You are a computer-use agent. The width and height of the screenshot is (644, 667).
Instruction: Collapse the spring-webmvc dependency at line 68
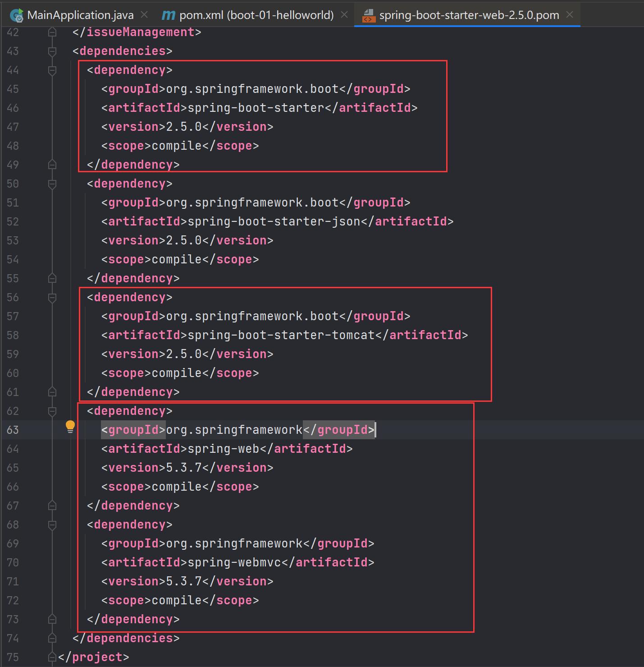[52, 524]
